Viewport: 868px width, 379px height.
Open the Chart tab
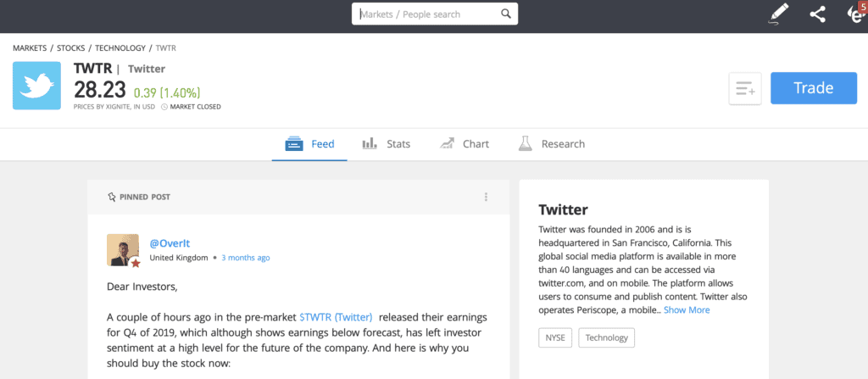coord(464,144)
